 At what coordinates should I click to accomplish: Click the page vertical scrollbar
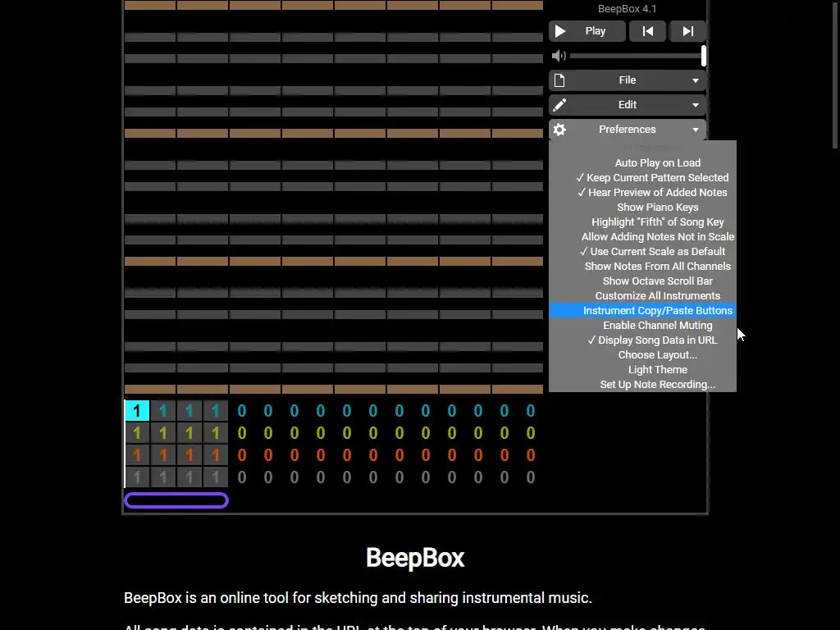pos(834,74)
